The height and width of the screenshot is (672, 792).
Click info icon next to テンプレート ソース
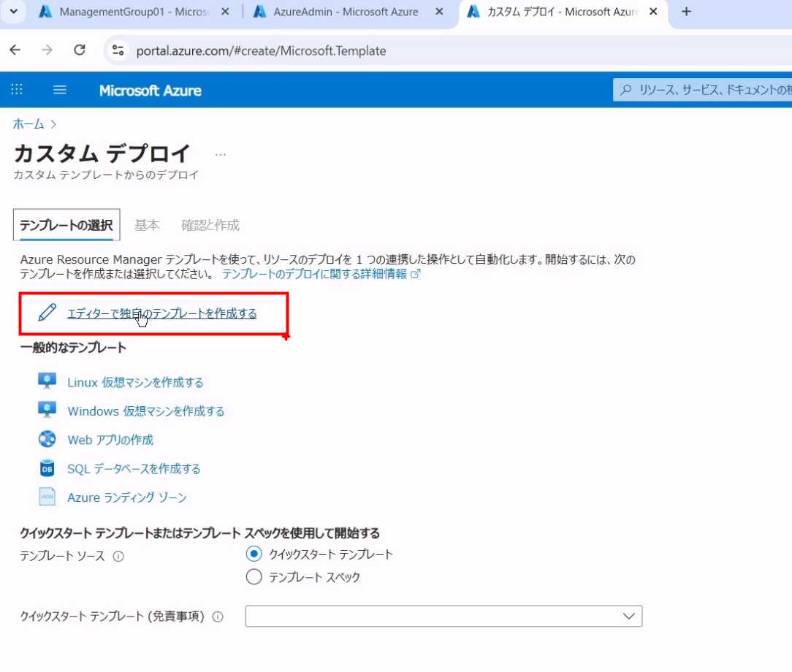(118, 557)
